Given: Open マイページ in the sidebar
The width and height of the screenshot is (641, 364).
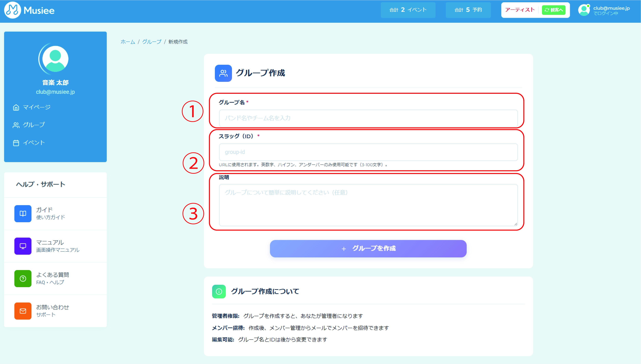Looking at the screenshot, I should (x=37, y=107).
